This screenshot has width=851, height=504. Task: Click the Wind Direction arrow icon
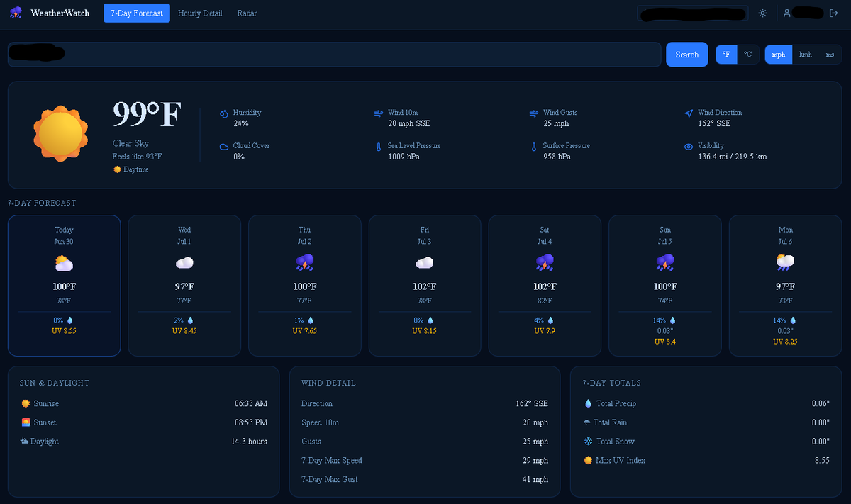[x=689, y=113]
